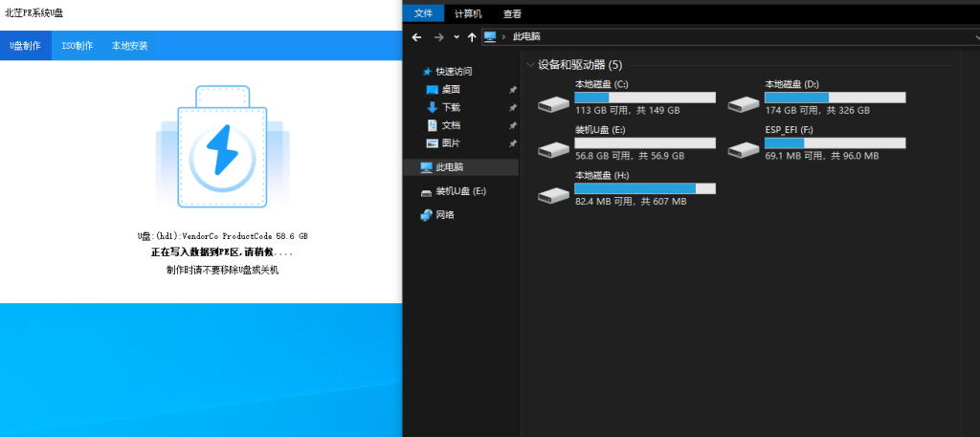980x437 pixels.
Task: Open the 查看 ribbon tab
Action: pyautogui.click(x=512, y=13)
